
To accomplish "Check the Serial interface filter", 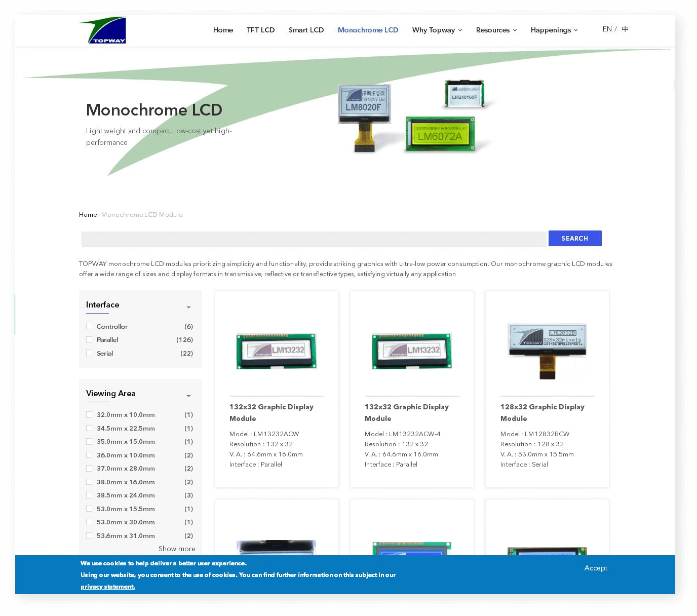I will (89, 353).
